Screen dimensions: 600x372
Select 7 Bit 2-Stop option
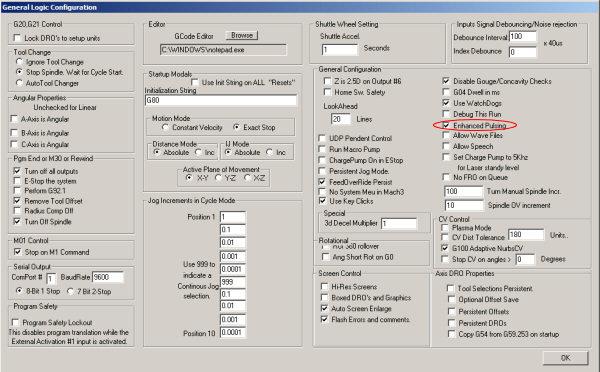pos(70,291)
